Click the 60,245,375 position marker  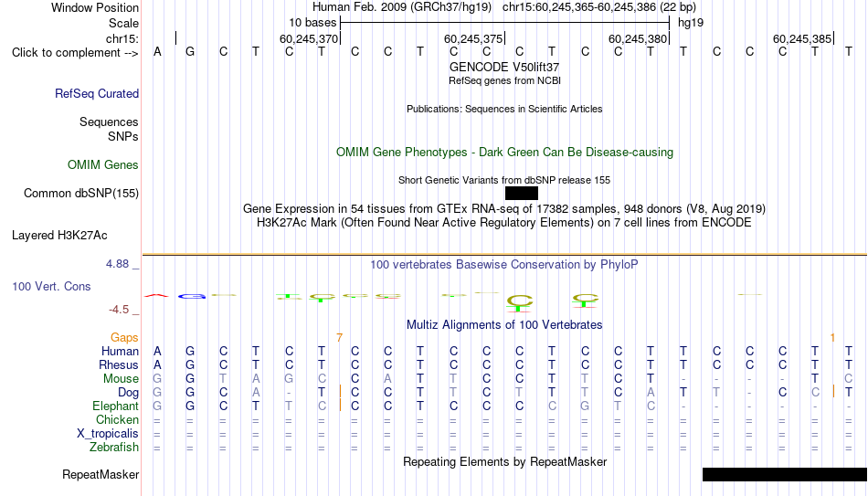pyautogui.click(x=473, y=38)
